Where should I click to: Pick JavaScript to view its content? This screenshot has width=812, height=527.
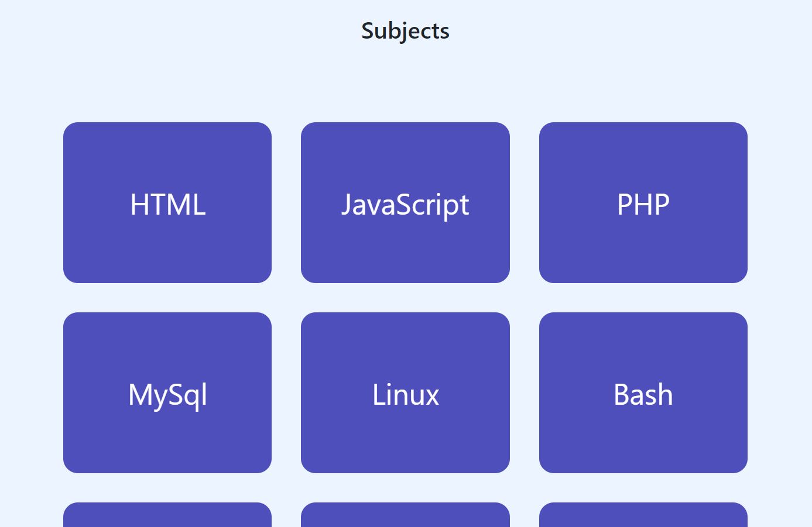[405, 202]
